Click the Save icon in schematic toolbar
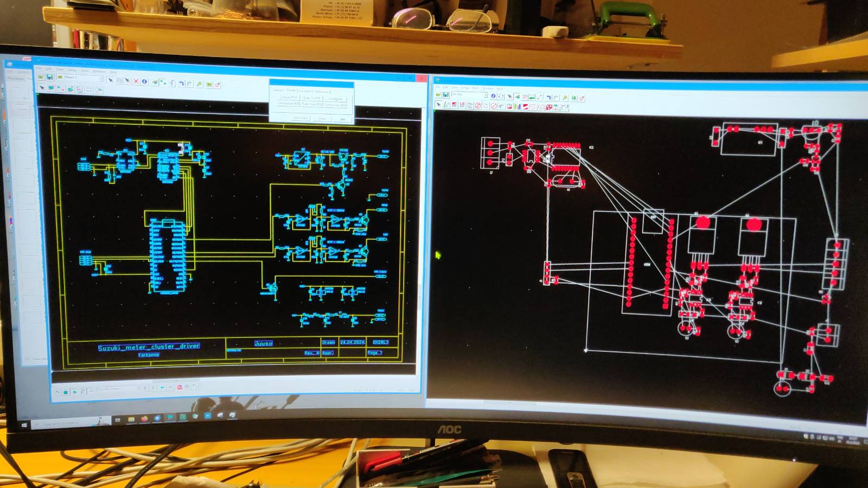 [49, 78]
